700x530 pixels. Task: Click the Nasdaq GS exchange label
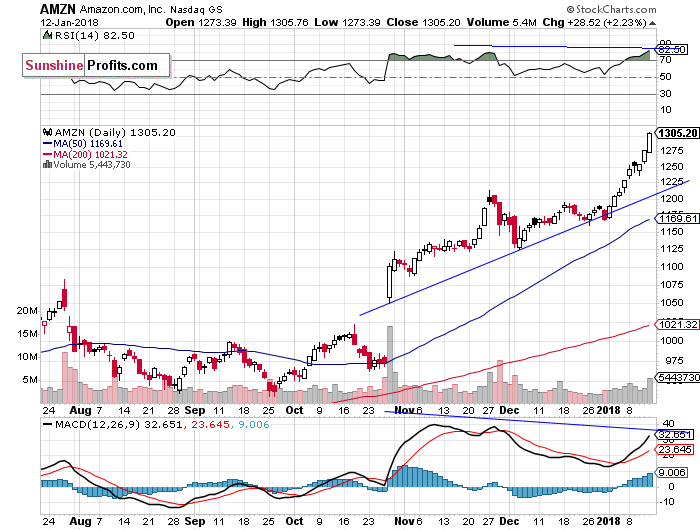click(196, 9)
